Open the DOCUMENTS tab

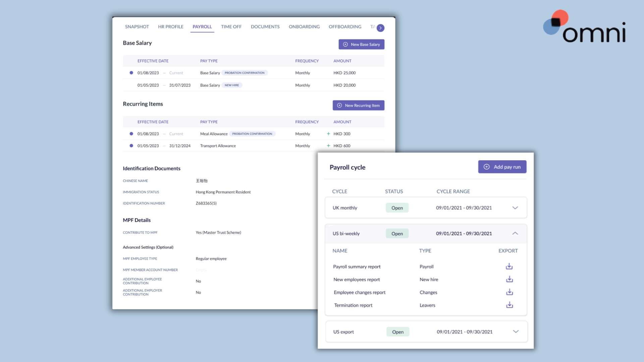click(x=265, y=27)
